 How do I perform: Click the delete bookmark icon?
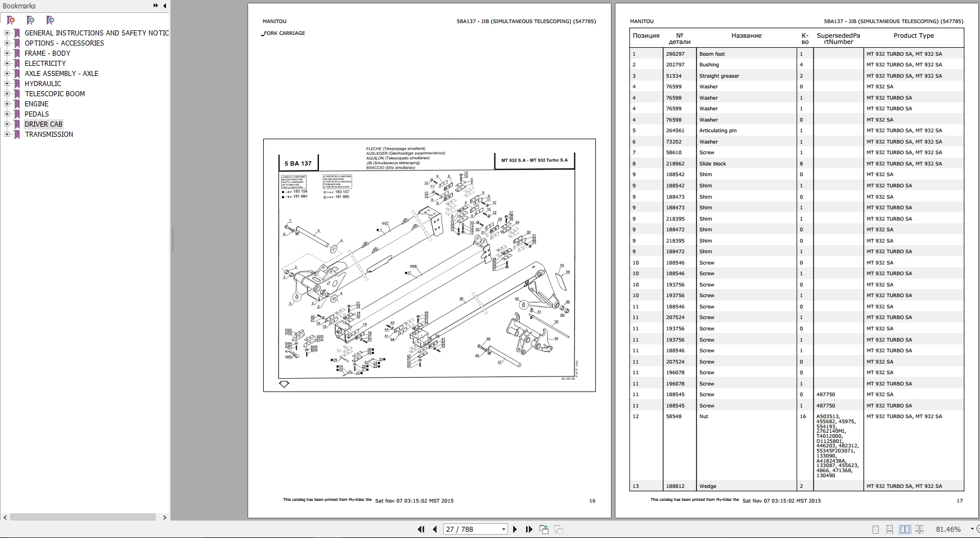click(11, 20)
